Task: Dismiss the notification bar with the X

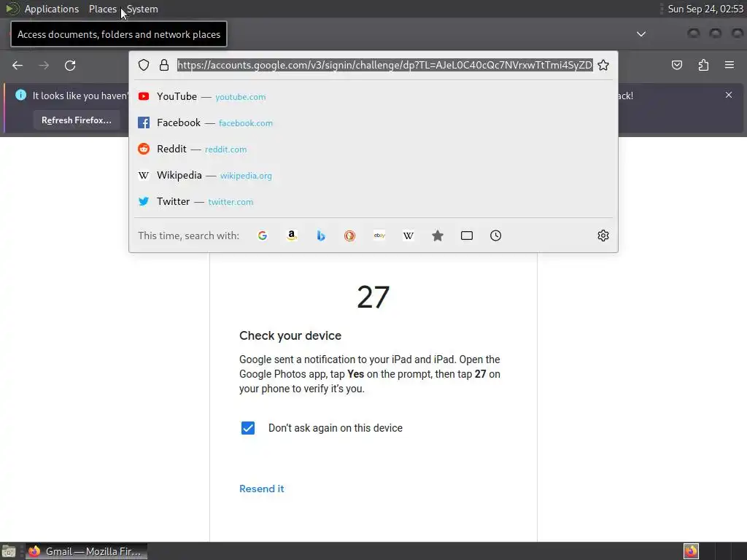Action: coord(729,95)
